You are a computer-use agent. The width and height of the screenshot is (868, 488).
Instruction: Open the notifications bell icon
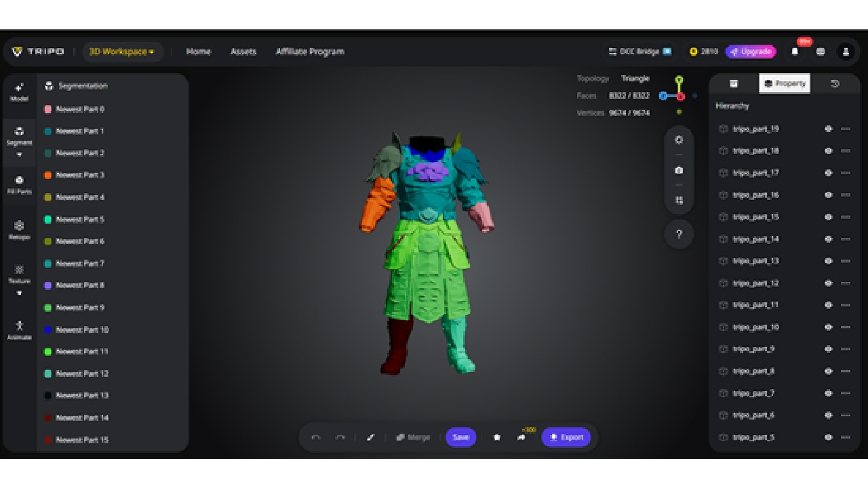(x=795, y=52)
